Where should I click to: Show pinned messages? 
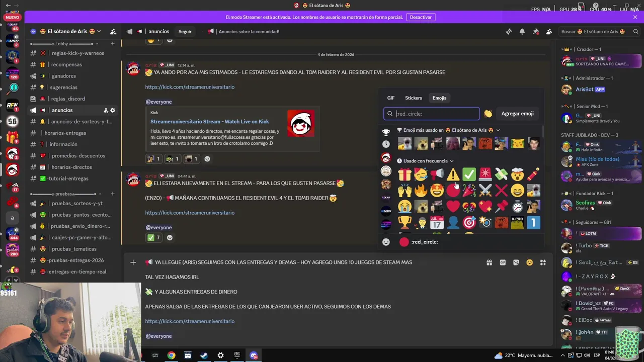click(536, 31)
